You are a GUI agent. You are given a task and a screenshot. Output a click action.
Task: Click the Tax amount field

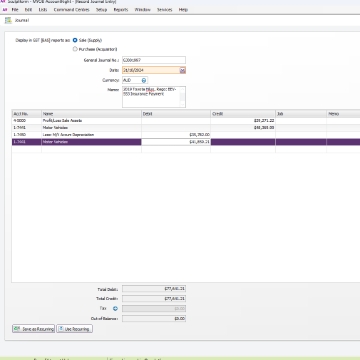pyautogui.click(x=154, y=309)
